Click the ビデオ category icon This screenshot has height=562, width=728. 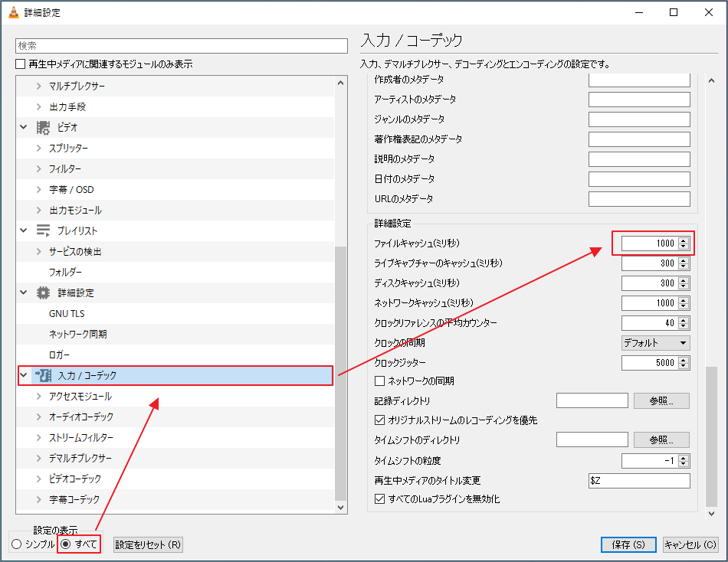pyautogui.click(x=42, y=127)
